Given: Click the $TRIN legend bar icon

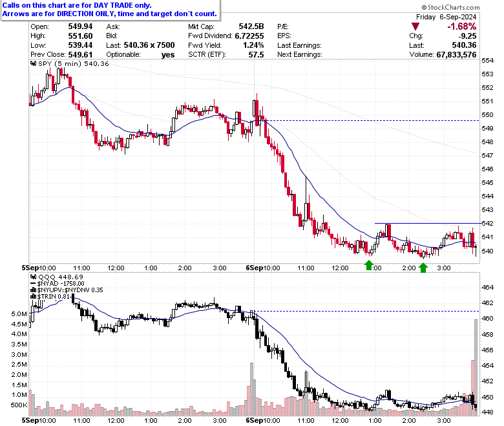Looking at the screenshot, I should (33, 297).
